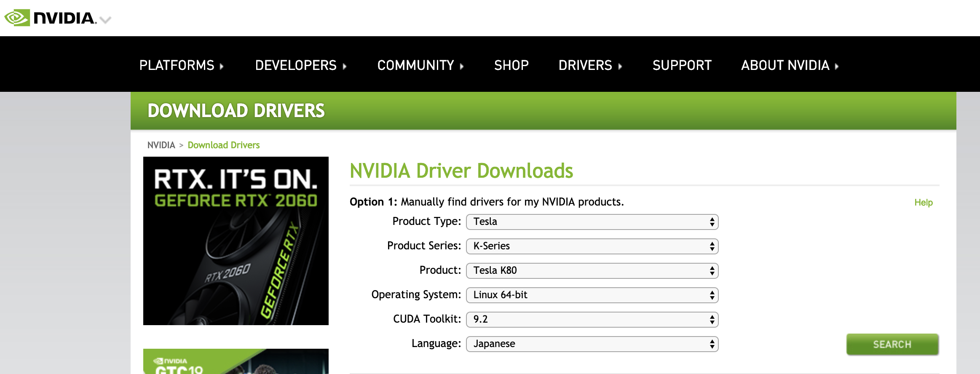Open the CUDA Toolkit dropdown showing 9.2
980x374 pixels.
click(592, 320)
